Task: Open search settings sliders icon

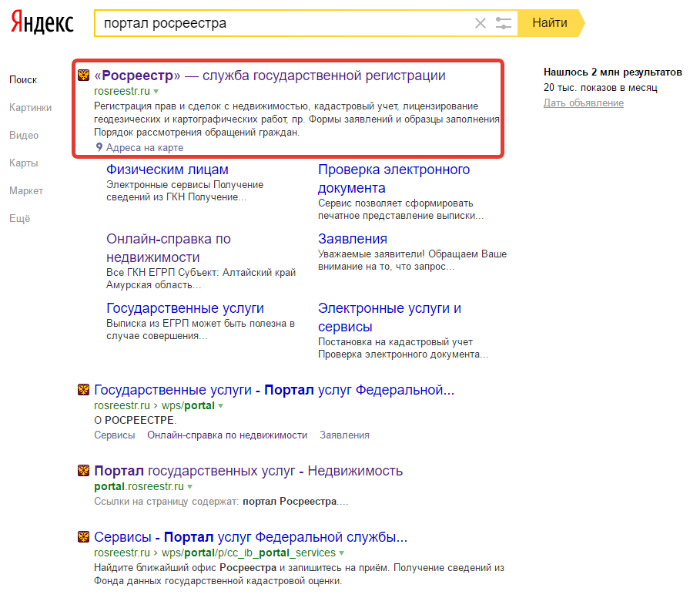Action: 504,23
